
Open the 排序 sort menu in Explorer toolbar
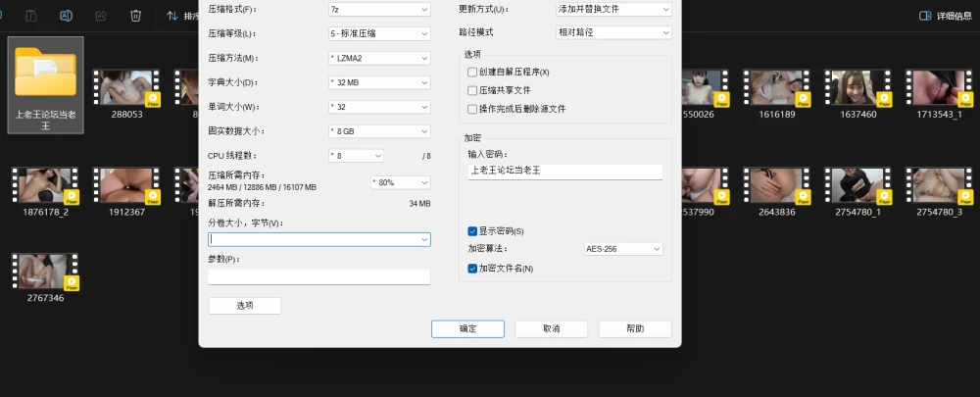pyautogui.click(x=182, y=16)
